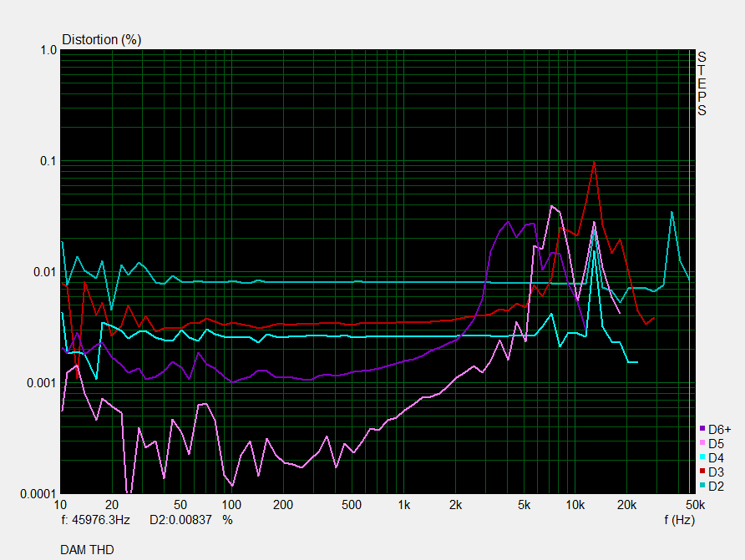
Task: Select the D5 legend label
Action: pos(716,444)
